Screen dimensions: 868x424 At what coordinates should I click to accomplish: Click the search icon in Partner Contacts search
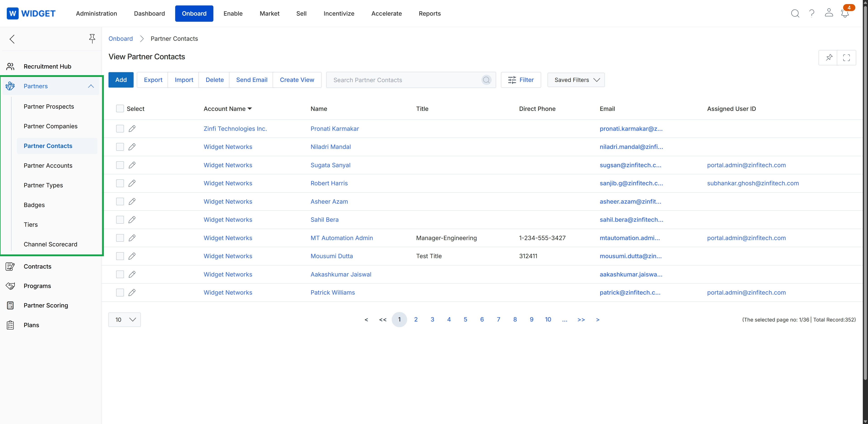coord(486,80)
